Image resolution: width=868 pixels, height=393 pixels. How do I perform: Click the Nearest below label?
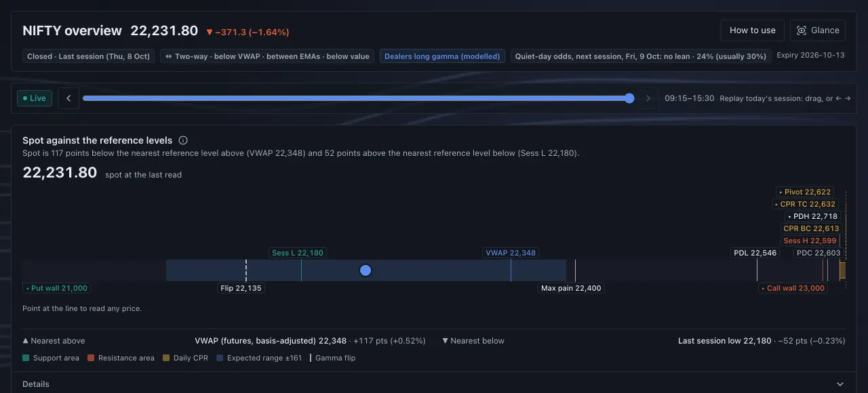(473, 341)
